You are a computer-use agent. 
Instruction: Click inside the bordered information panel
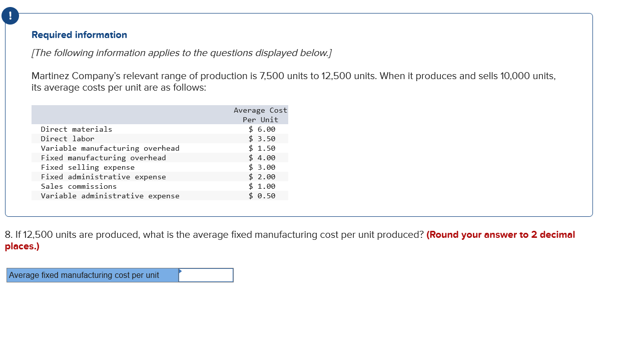point(400,150)
